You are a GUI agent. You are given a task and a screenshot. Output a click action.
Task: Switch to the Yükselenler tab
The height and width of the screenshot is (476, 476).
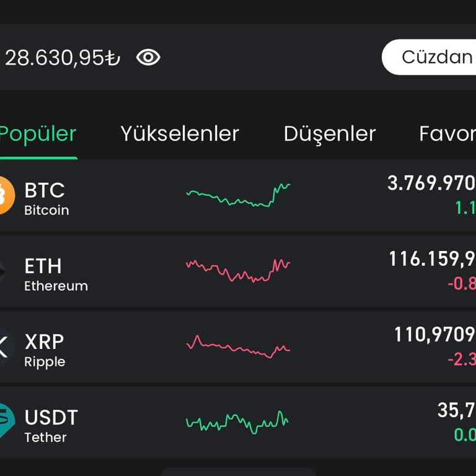[180, 134]
